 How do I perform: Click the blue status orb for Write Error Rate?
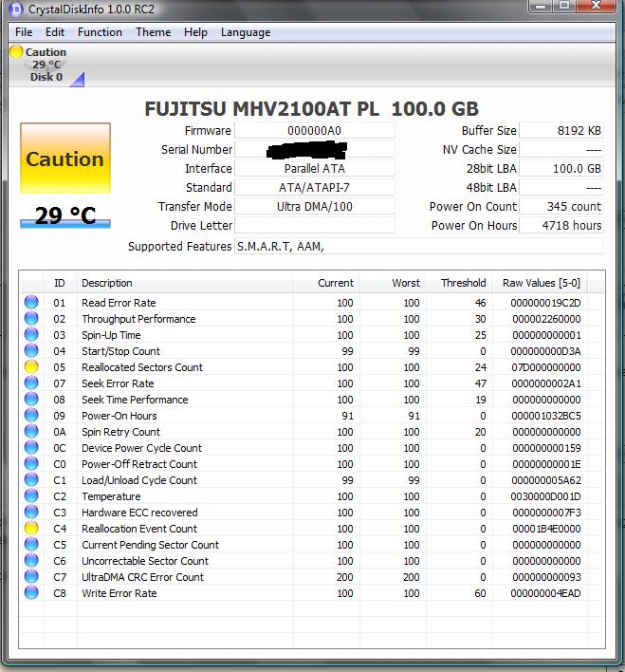click(x=31, y=592)
